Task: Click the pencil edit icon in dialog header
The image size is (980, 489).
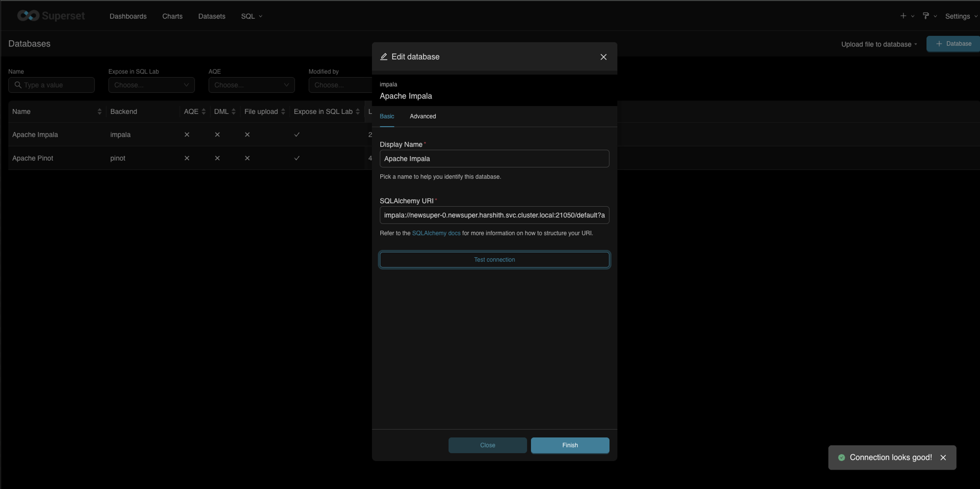Action: tap(384, 57)
